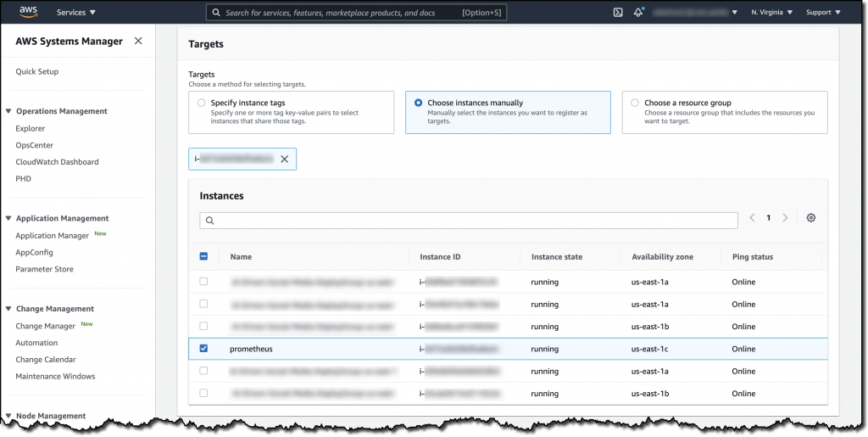Click the instances search field
Image resolution: width=868 pixels, height=437 pixels.
(x=468, y=221)
